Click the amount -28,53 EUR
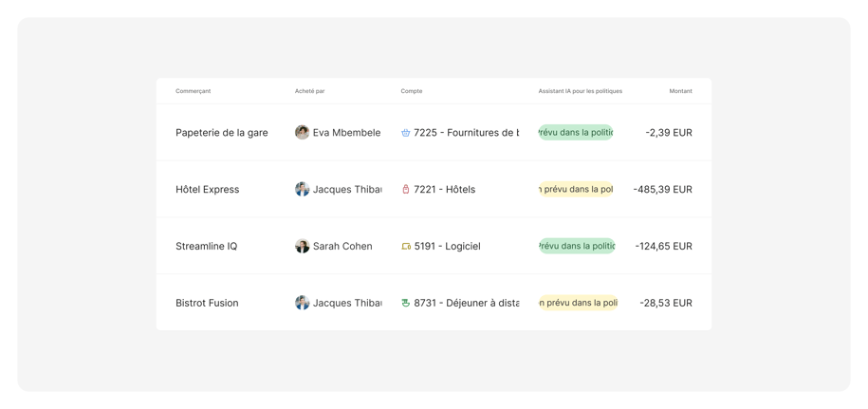This screenshot has width=868, height=409. point(666,303)
